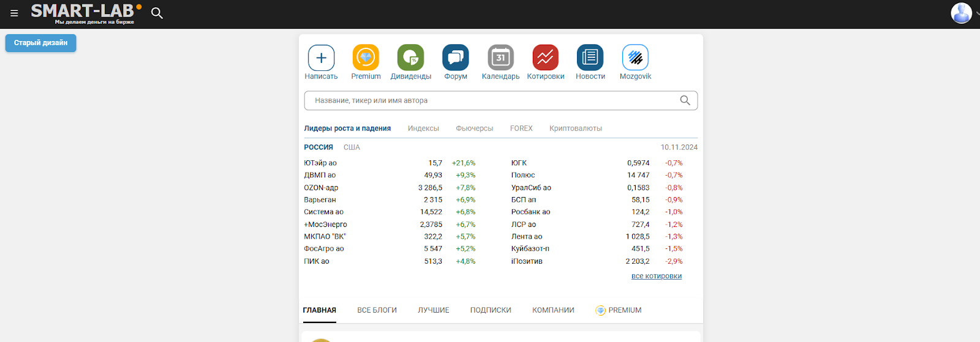Open the ПОДПИСКИ tab
This screenshot has width=980, height=342.
click(x=491, y=310)
